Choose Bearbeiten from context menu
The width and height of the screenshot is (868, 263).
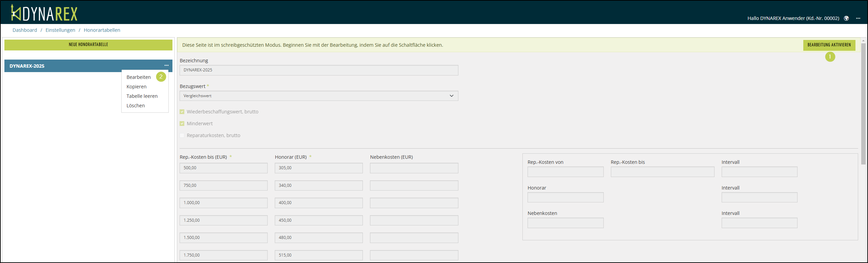139,77
